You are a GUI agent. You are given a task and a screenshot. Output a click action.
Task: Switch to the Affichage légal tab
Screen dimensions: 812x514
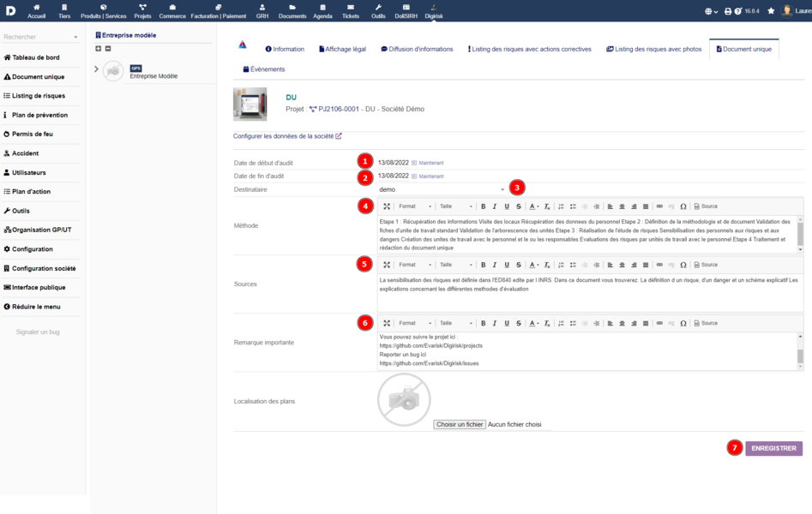point(342,49)
